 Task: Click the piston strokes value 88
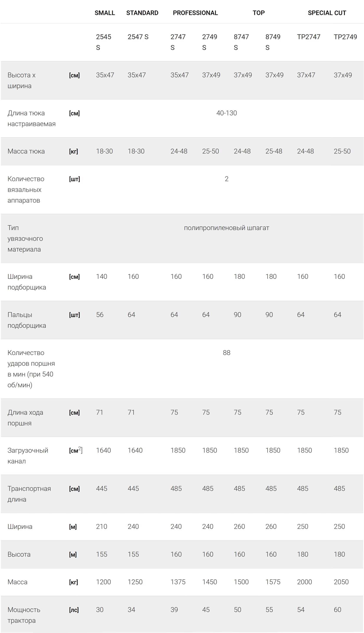226,353
